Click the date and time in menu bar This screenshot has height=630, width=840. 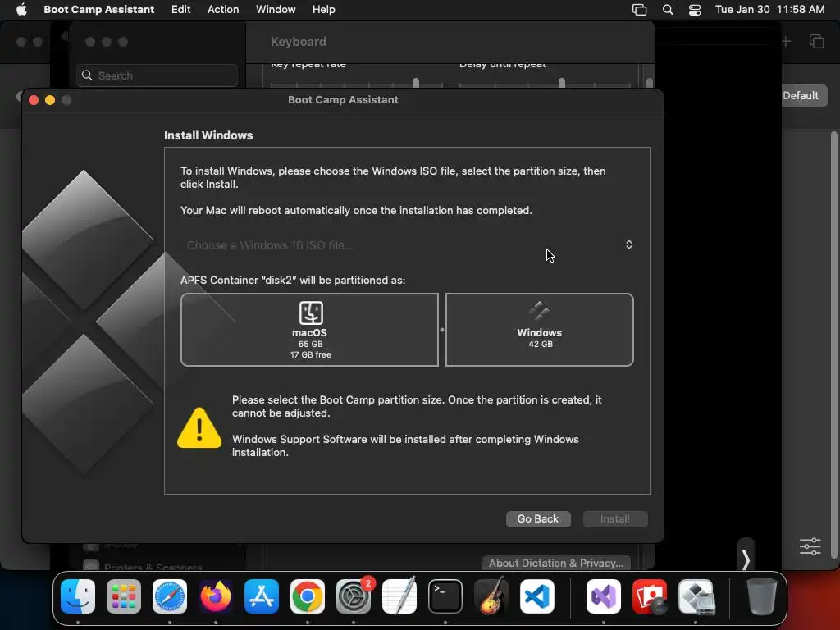point(769,9)
